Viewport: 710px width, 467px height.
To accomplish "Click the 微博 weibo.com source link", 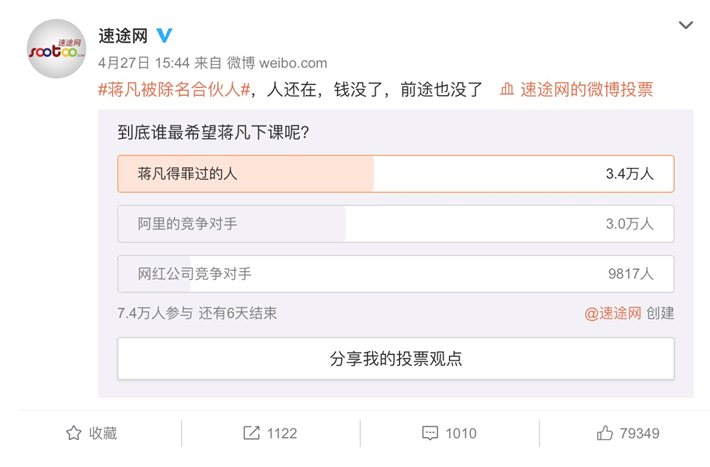I will tap(277, 63).
